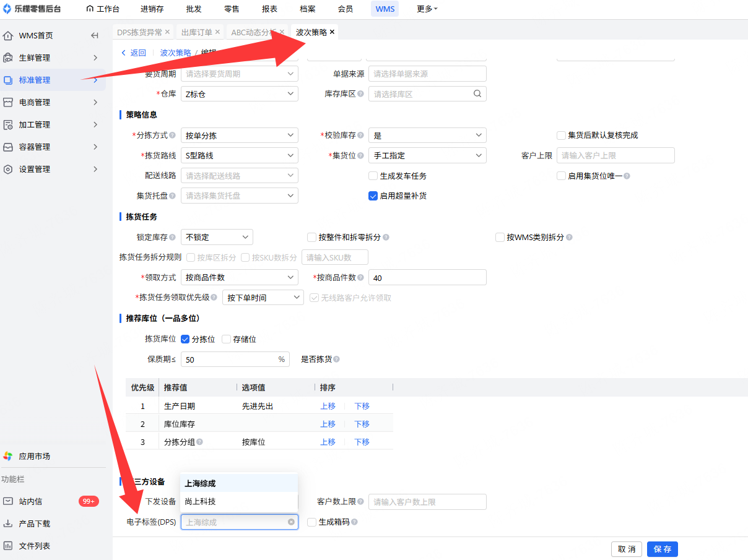Open 拣货路线 dropdown showing S型路线
The image size is (748, 560).
click(x=240, y=155)
